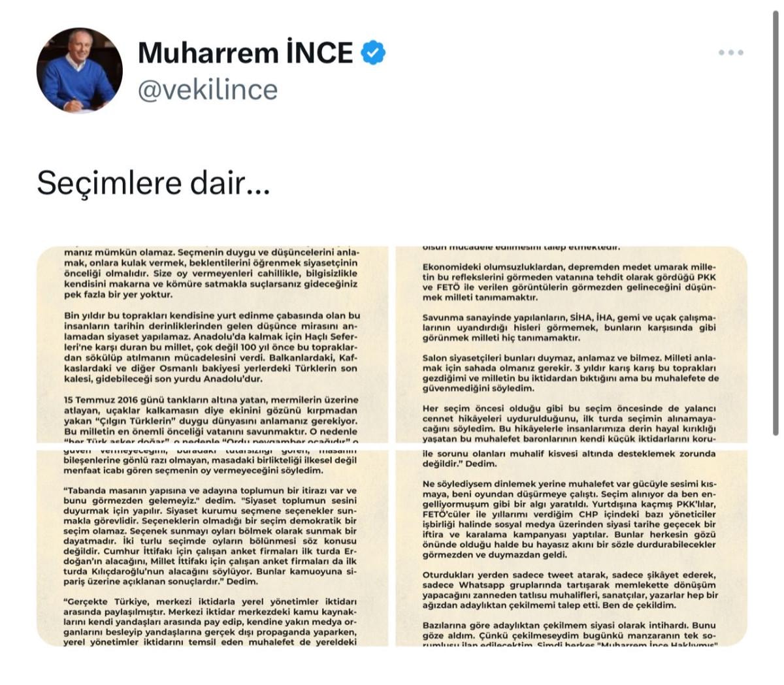784x685 pixels.
Task: Select the 'Seçimlere dair...' tweet text
Action: (153, 182)
